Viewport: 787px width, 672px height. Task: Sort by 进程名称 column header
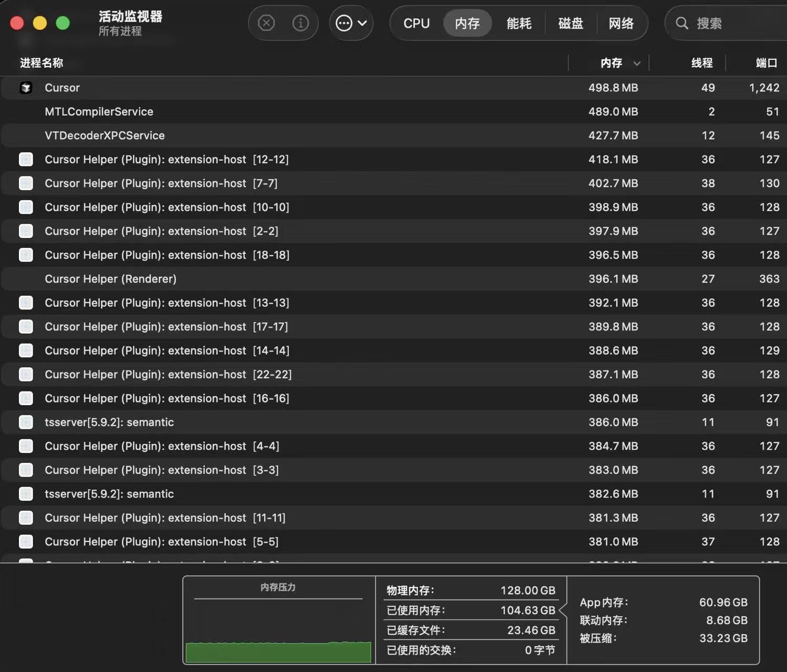point(42,63)
